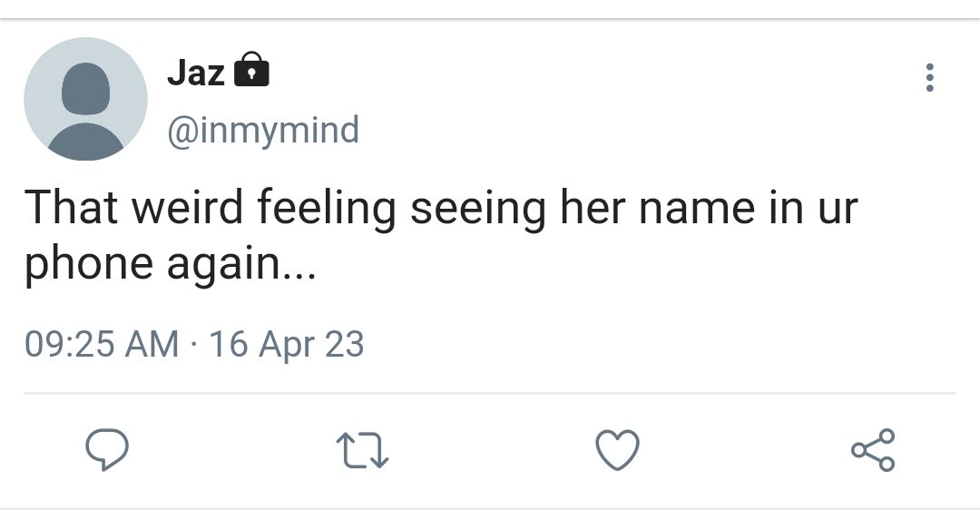This screenshot has width=980, height=520.
Task: Like the tweet with the heart icon
Action: 618,449
